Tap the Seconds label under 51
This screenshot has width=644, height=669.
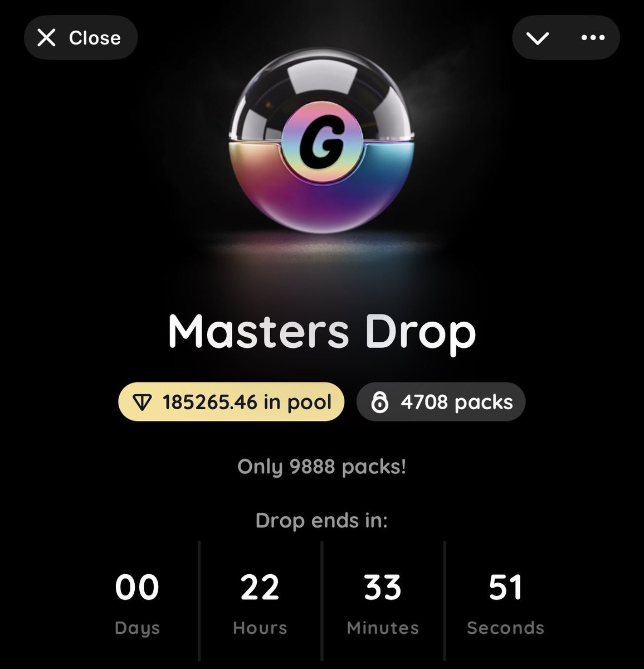coord(505,628)
